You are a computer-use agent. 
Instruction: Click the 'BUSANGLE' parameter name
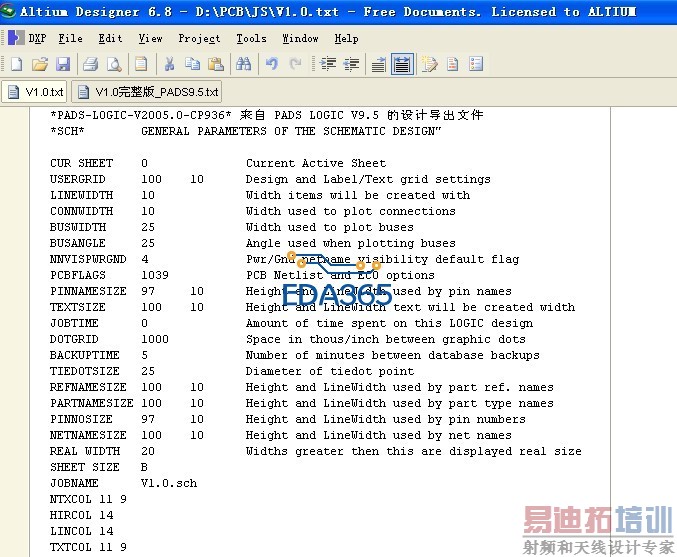[78, 243]
